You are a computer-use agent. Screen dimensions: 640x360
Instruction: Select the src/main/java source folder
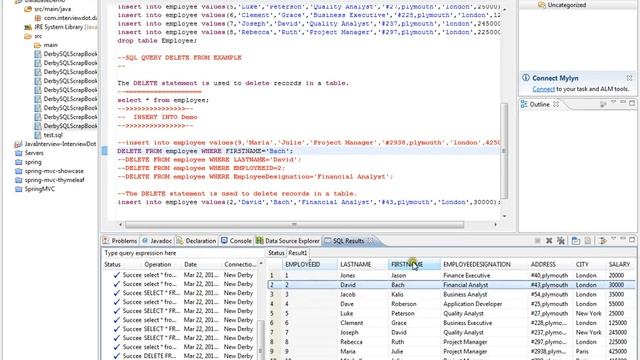click(x=52, y=9)
